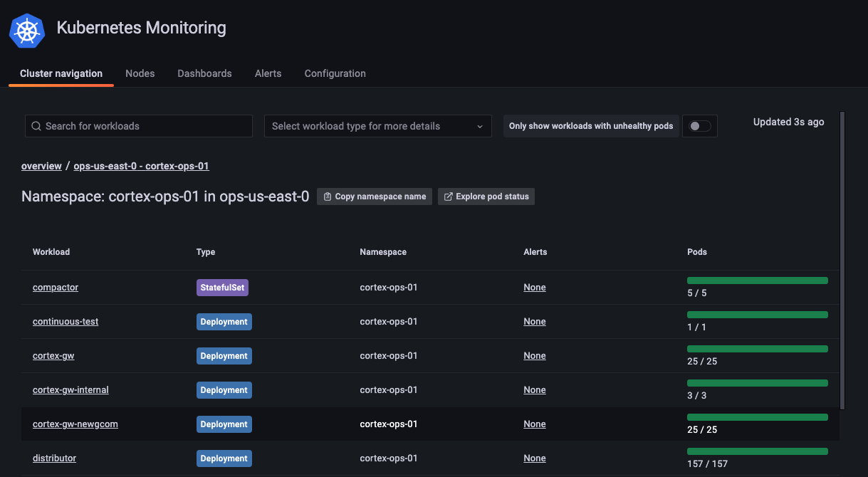
Task: Click the Workload column header
Action: pos(51,252)
